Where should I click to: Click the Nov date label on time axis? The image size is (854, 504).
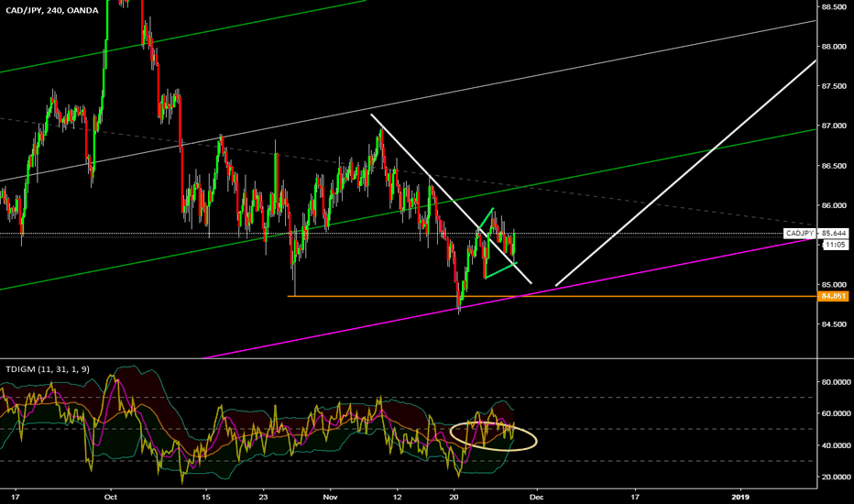tap(330, 497)
